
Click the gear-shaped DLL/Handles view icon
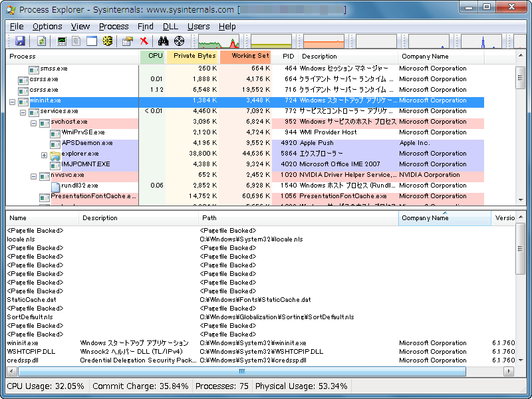pyautogui.click(x=107, y=41)
